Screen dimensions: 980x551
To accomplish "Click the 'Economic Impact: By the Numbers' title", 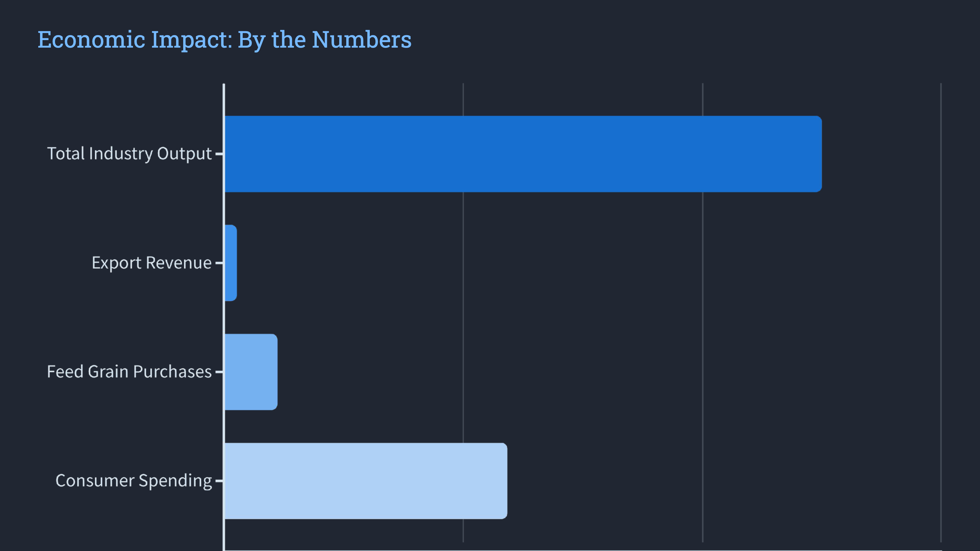I will click(224, 40).
